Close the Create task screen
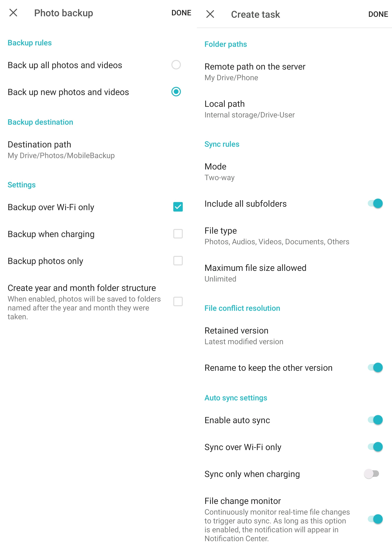The height and width of the screenshot is (550, 392). click(x=210, y=14)
